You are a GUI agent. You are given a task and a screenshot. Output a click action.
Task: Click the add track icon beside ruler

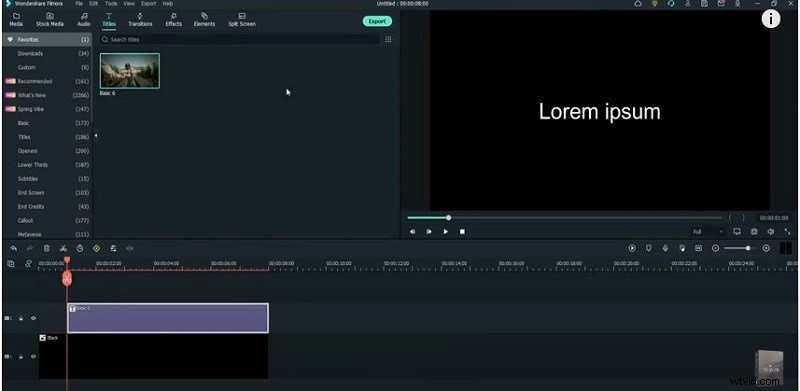[11, 264]
